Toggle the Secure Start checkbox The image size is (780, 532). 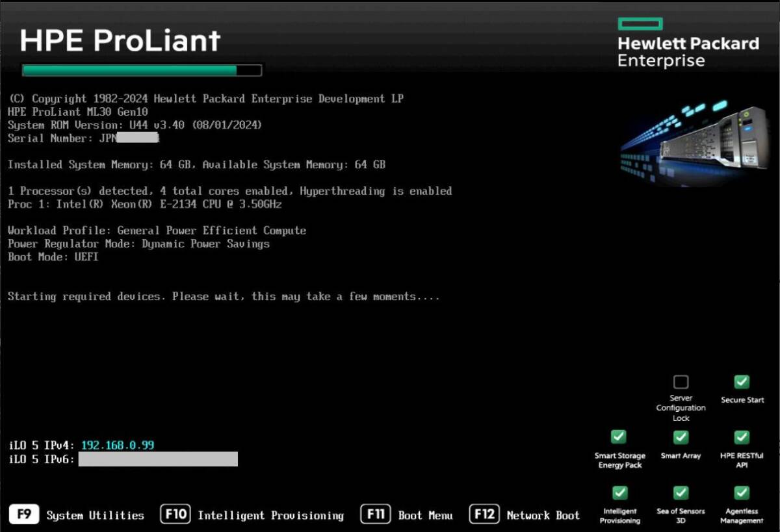coord(742,381)
